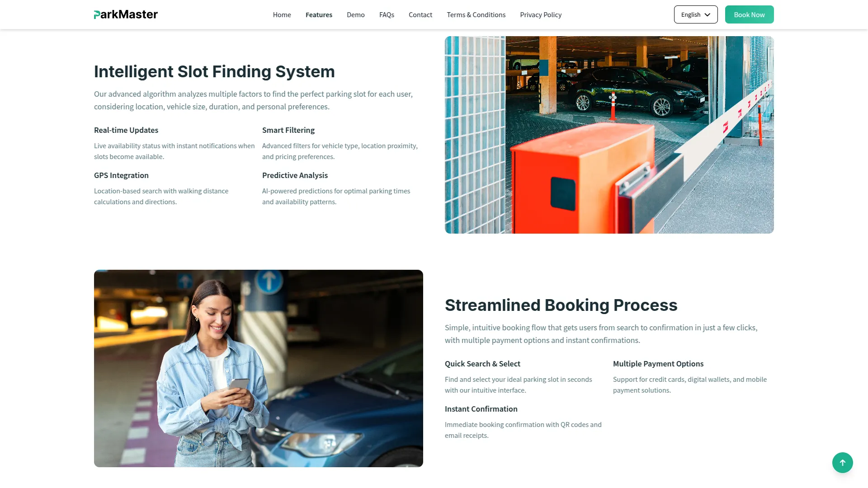Viewport: 868px width, 488px height.
Task: Open the Features page
Action: (319, 14)
